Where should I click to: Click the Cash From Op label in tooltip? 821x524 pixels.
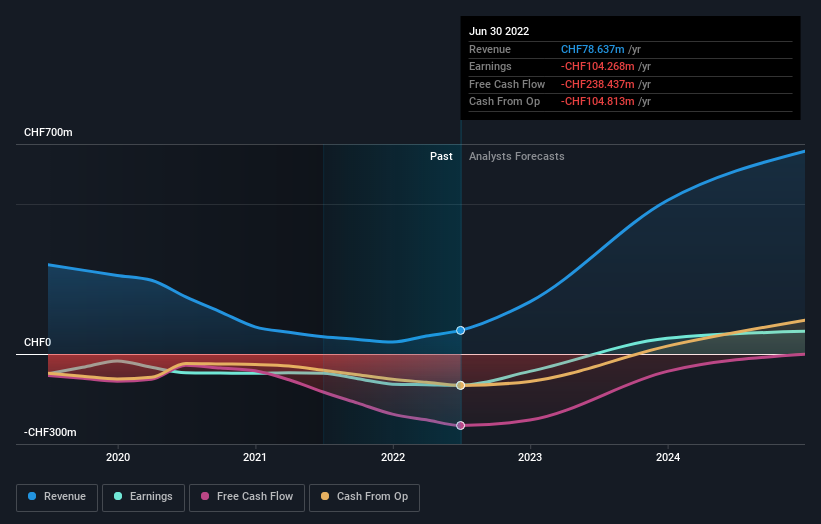coord(504,102)
